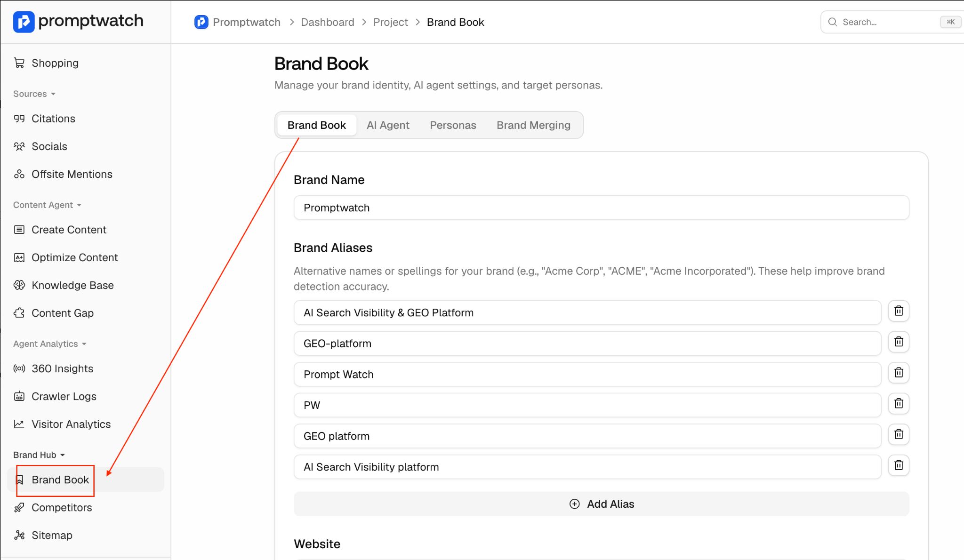
Task: Click the Website heading
Action: click(x=317, y=544)
